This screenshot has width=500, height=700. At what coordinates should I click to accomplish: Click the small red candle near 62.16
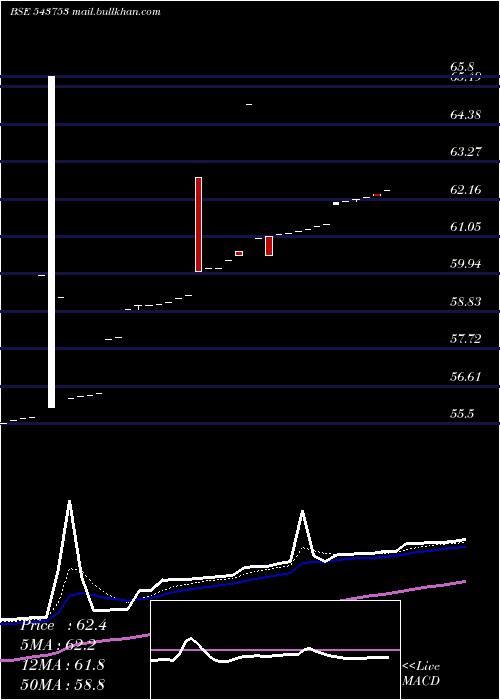coord(377,195)
